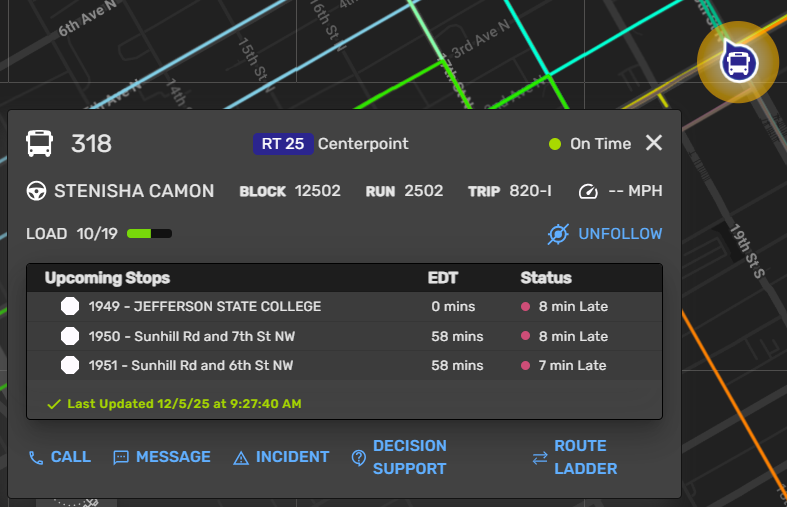Select stop 1951 Sunhill Rd and 6th St NW
This screenshot has height=507, width=787.
(190, 366)
